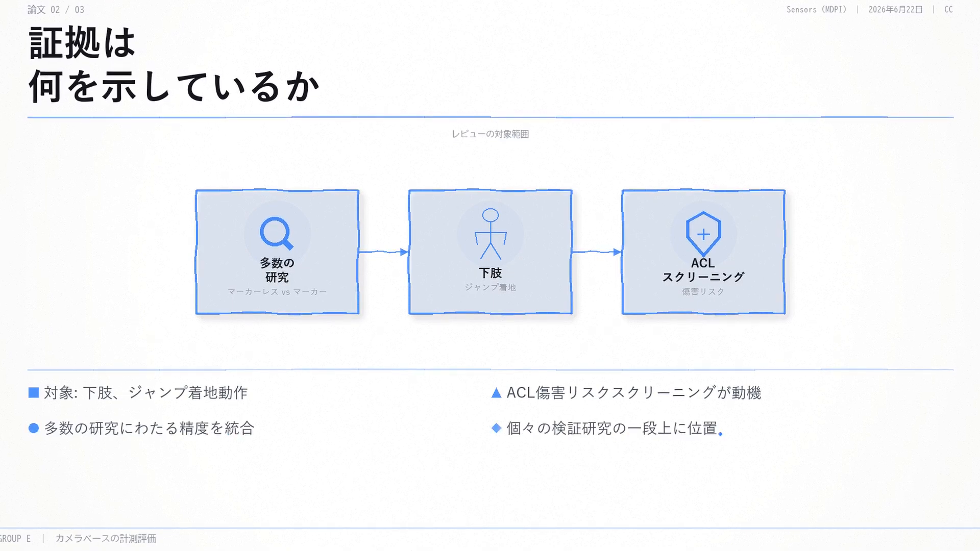Click the blue triangle bullet beside ACL傷害リスク
Viewport: 980px width, 551px height.
click(496, 392)
